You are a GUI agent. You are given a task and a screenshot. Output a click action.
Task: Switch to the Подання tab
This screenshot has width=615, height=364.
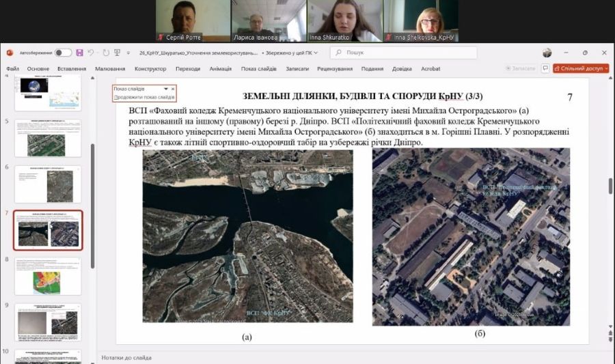[x=372, y=68]
